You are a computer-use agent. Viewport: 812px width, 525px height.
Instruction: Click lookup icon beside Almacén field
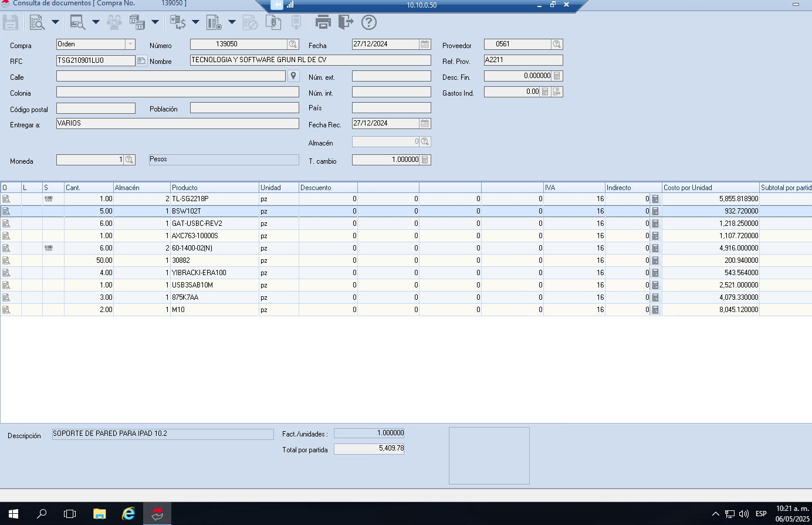pyautogui.click(x=425, y=142)
